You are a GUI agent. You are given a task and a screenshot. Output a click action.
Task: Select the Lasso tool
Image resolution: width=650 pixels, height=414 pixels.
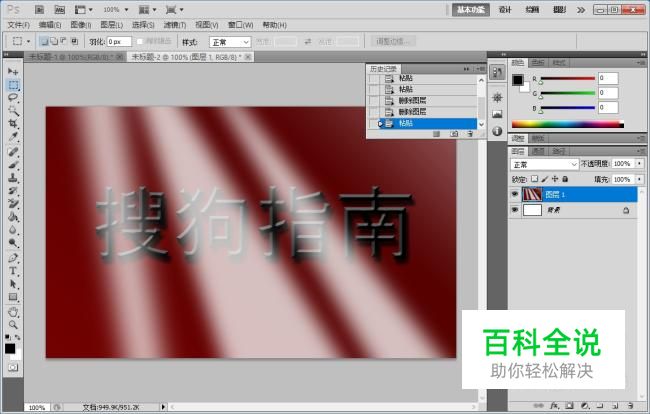13,98
